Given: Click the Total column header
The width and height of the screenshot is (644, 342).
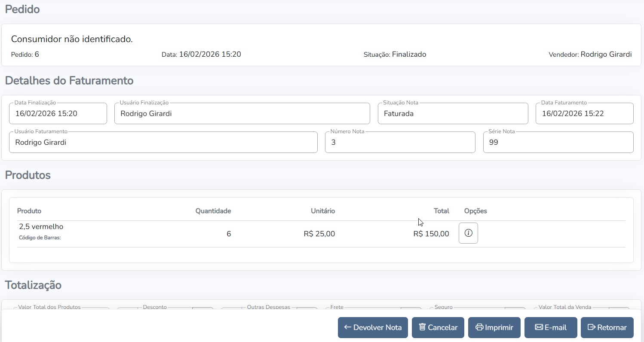Looking at the screenshot, I should [x=441, y=211].
